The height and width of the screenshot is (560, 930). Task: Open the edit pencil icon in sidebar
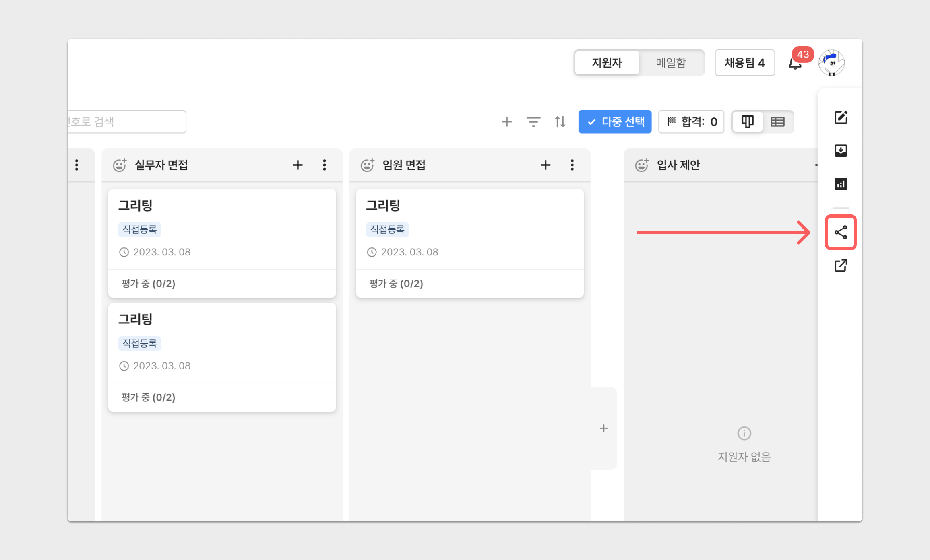[840, 117]
